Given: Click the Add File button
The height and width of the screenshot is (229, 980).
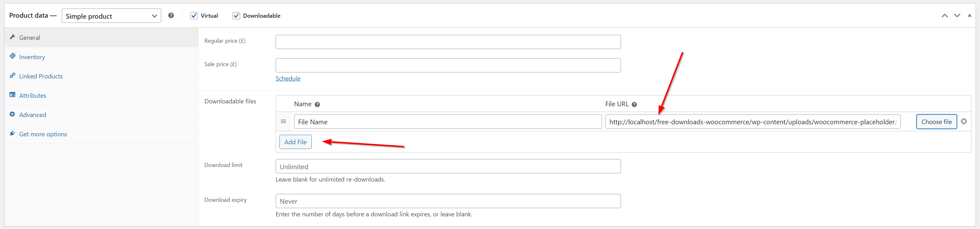Looking at the screenshot, I should (295, 142).
